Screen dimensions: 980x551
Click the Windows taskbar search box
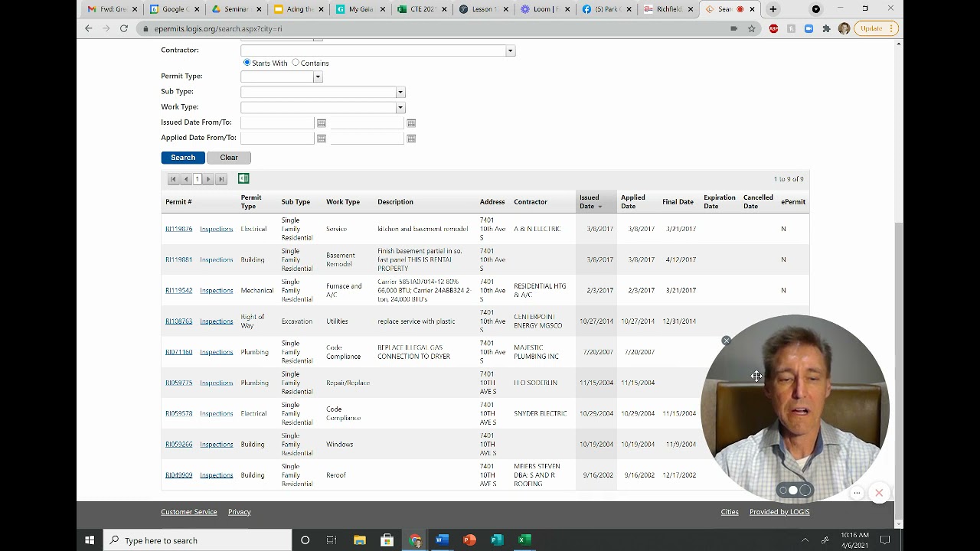[x=198, y=540]
